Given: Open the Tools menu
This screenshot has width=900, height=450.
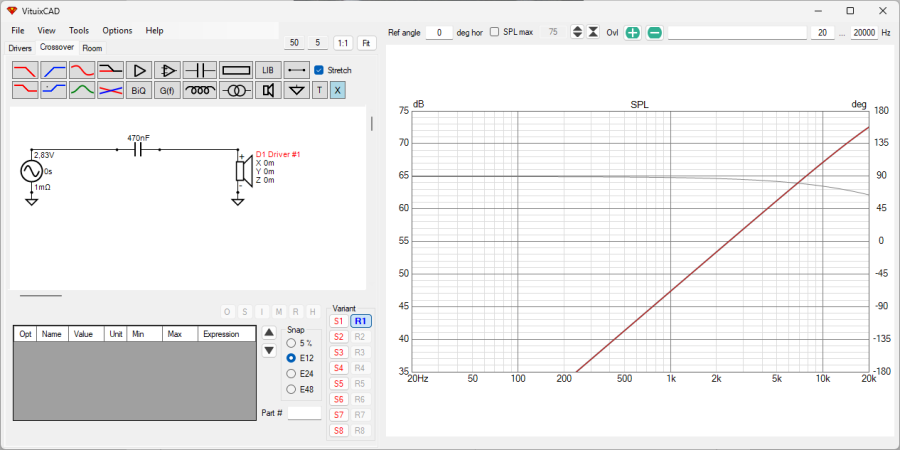Looking at the screenshot, I should pos(79,30).
